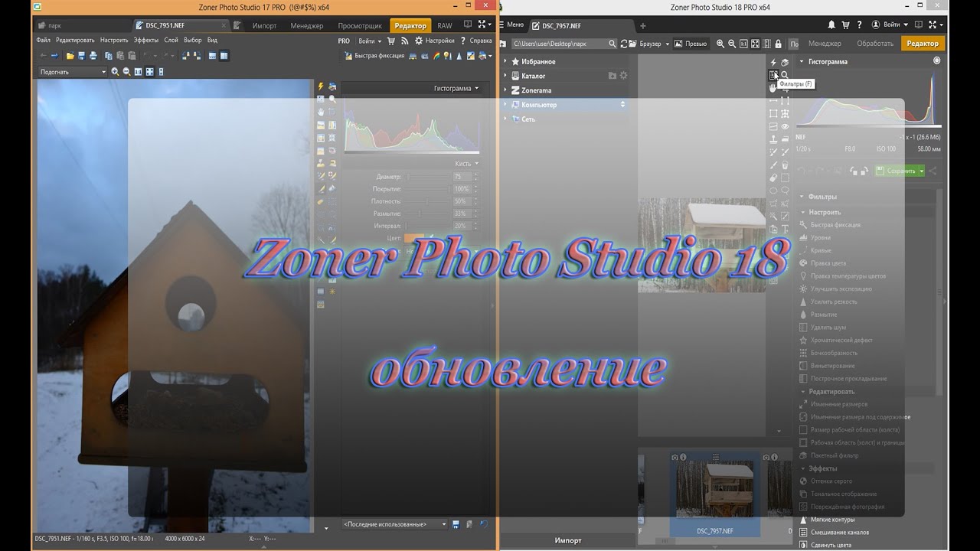Set 1:1 zoom in Zoner 18
Viewport: 980px width, 551px height.
(743, 44)
